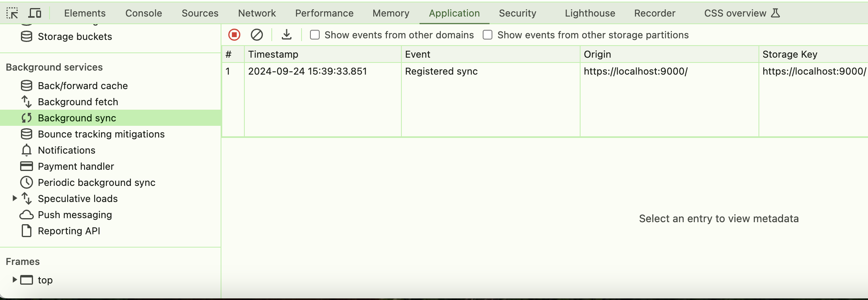Click the Storage Key column header
This screenshot has height=300, width=868.
tap(813, 54)
